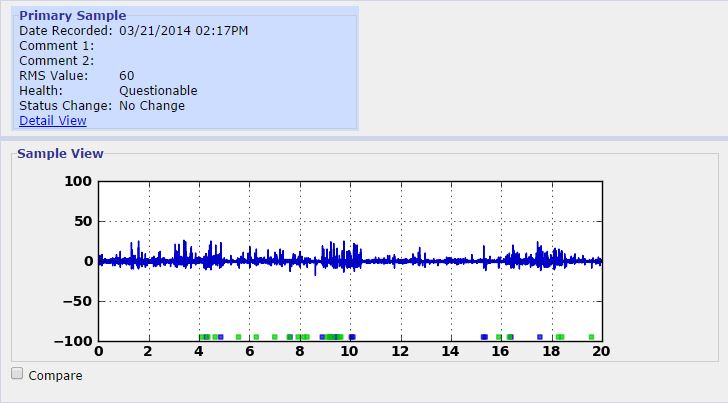Click the RMS Value number 60
This screenshot has height=403, width=728.
(x=126, y=76)
